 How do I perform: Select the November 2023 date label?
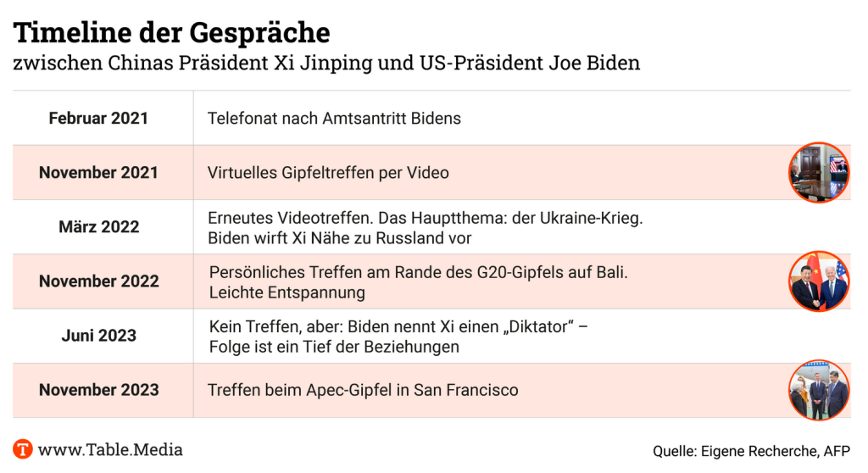(98, 390)
